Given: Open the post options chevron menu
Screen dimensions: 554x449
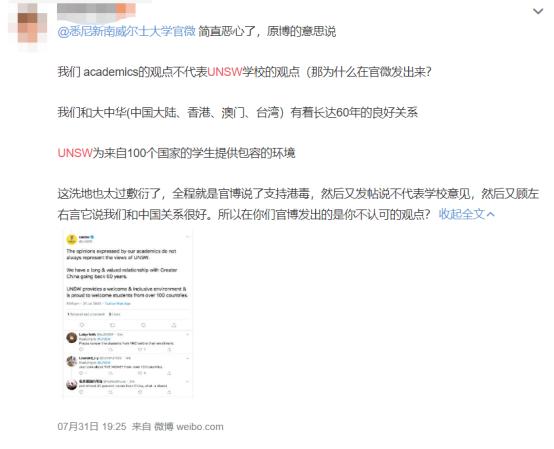Looking at the screenshot, I should click(x=538, y=11).
